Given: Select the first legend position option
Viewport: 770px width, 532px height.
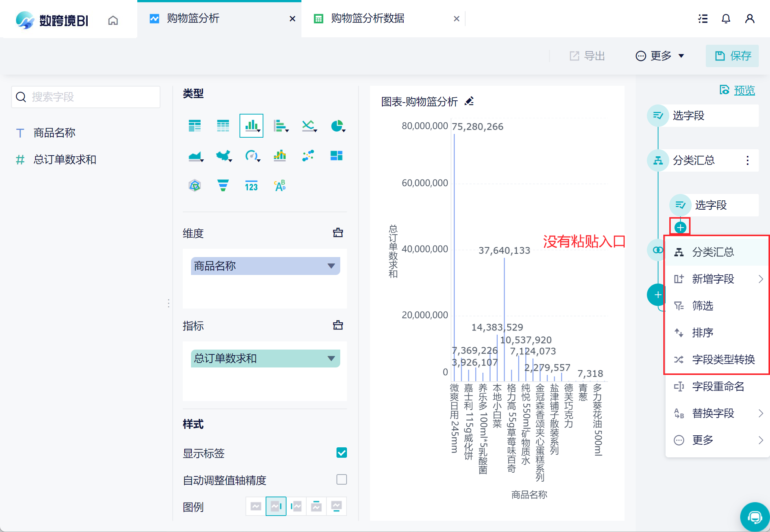Looking at the screenshot, I should point(256,506).
